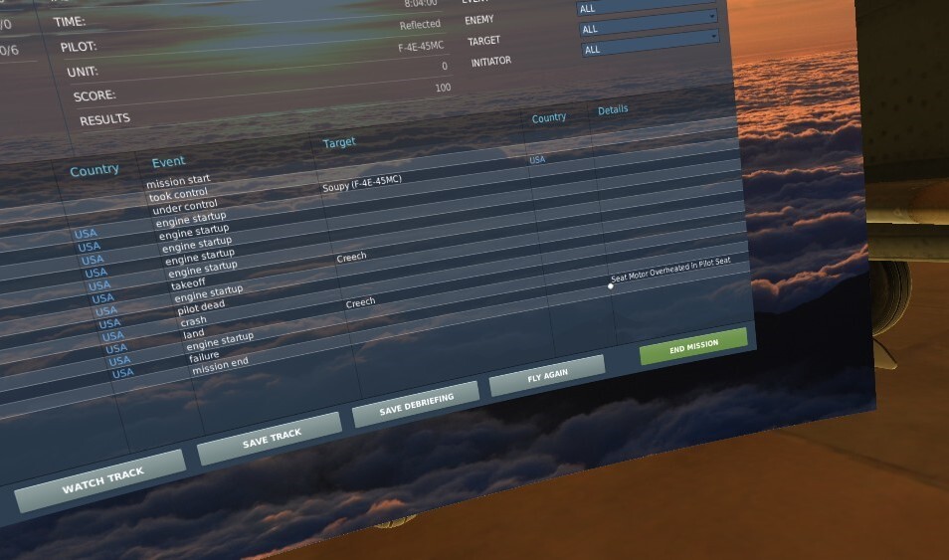Click the Country header left of Event
This screenshot has width=949, height=560.
pos(95,170)
